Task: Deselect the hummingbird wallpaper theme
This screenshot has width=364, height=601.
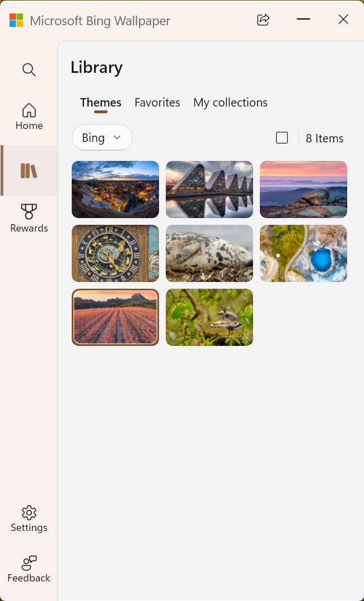Action: click(209, 317)
